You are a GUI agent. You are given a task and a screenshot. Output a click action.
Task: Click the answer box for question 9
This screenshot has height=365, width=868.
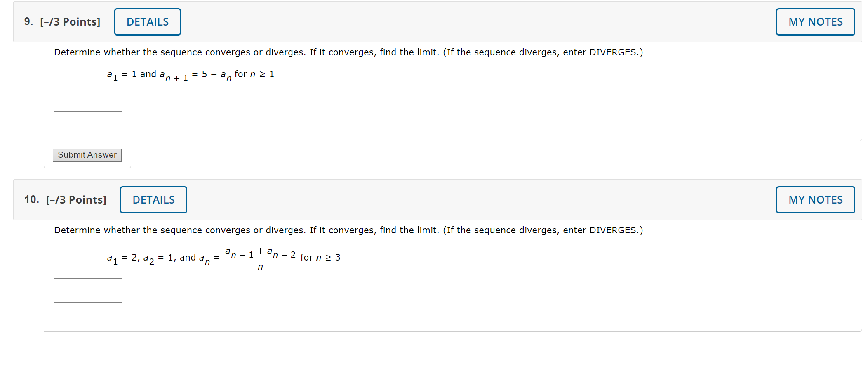coord(87,100)
